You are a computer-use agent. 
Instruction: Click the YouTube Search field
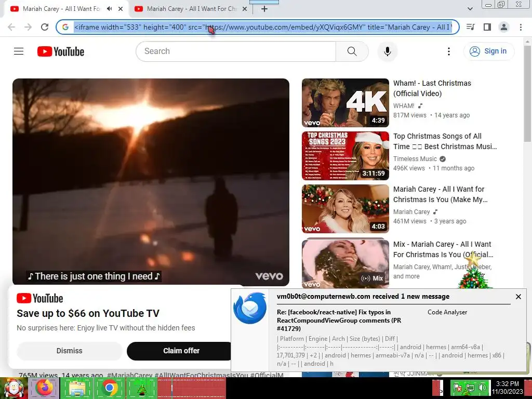(x=236, y=51)
